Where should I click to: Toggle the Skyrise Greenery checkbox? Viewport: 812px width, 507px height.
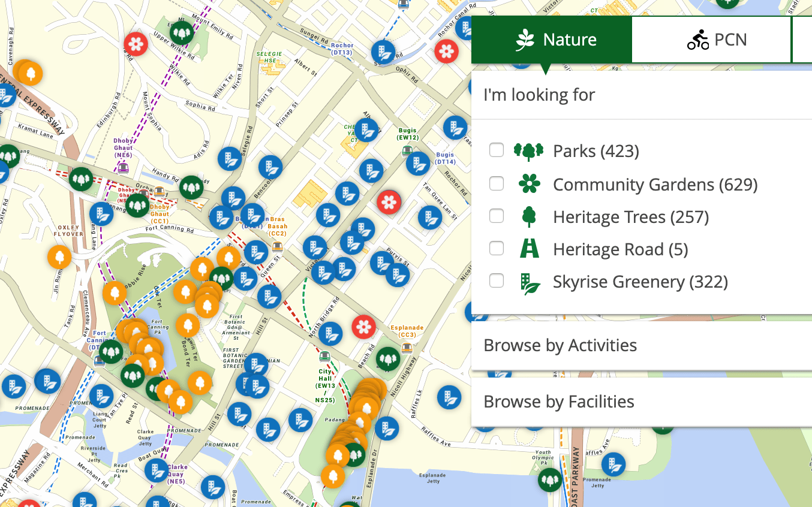pyautogui.click(x=496, y=280)
